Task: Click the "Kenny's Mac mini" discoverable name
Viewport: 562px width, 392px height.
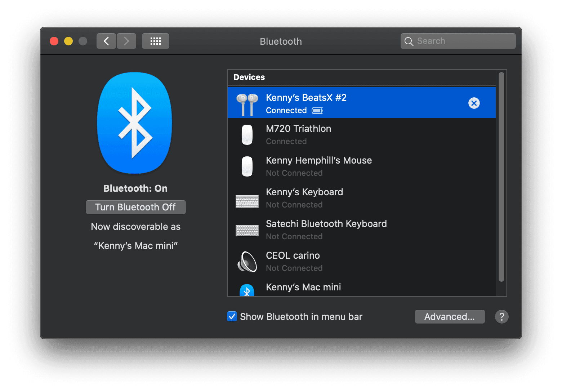Action: (136, 246)
